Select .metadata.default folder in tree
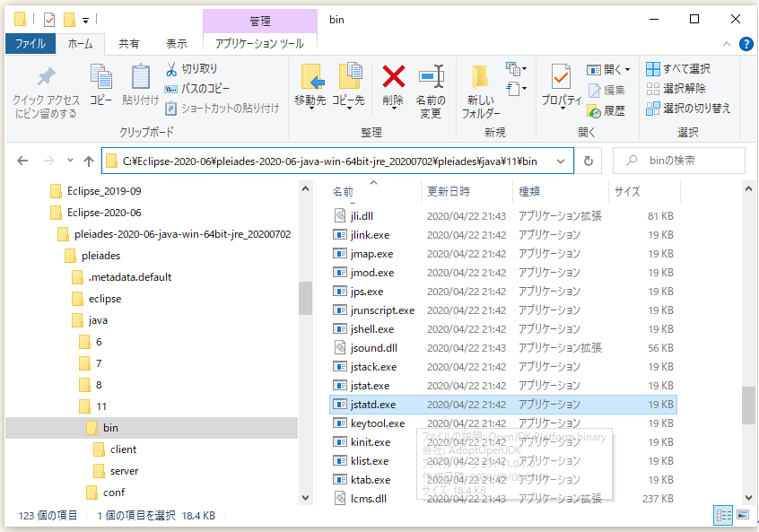Image resolution: width=759 pixels, height=532 pixels. [x=121, y=277]
